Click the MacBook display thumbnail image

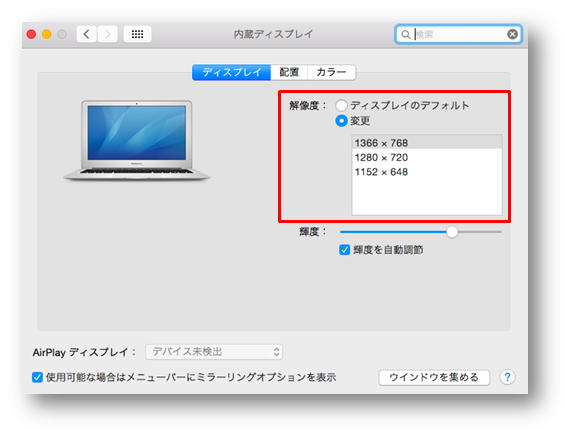pyautogui.click(x=137, y=140)
